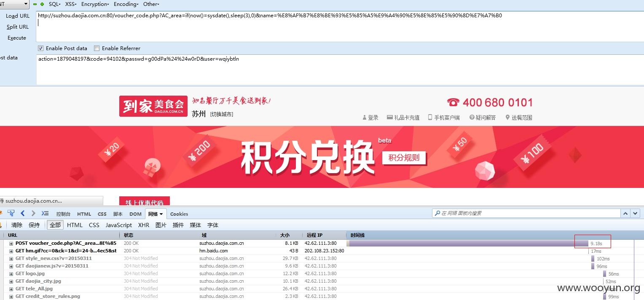
Task: Click 清除 to clear network log
Action: point(17,225)
